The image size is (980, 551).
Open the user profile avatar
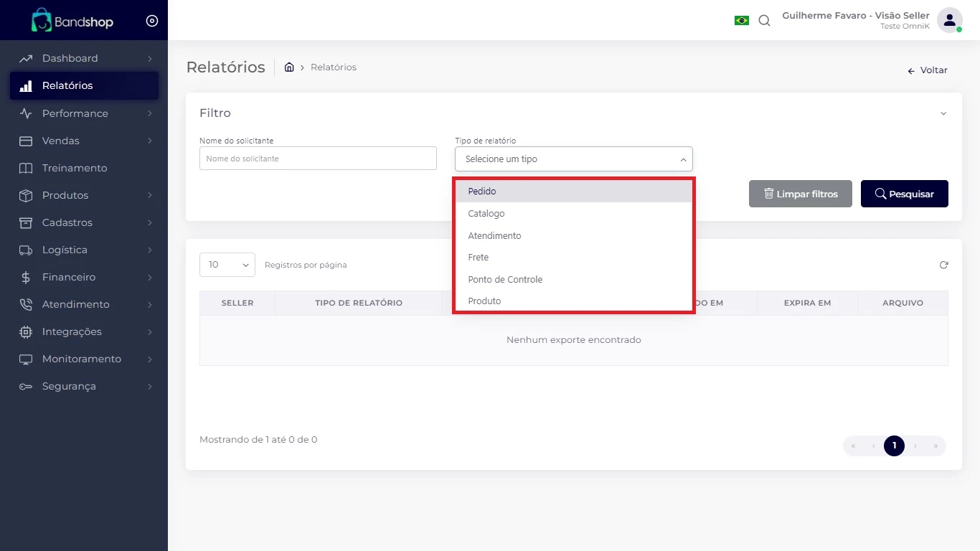click(x=949, y=20)
